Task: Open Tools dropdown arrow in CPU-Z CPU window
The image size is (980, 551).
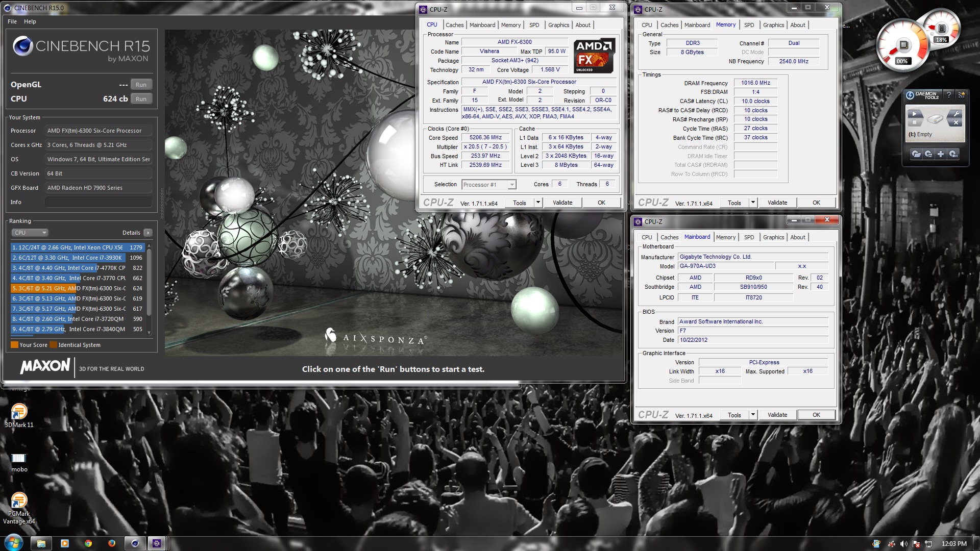Action: tap(537, 203)
